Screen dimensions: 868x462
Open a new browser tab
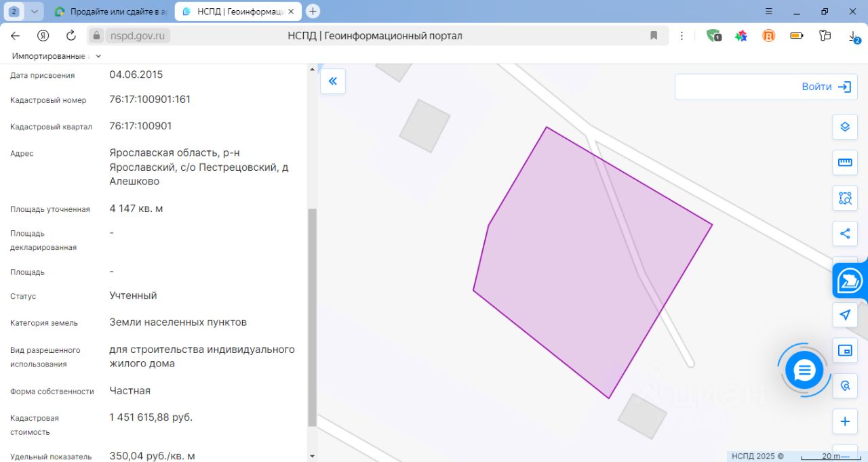coord(313,12)
